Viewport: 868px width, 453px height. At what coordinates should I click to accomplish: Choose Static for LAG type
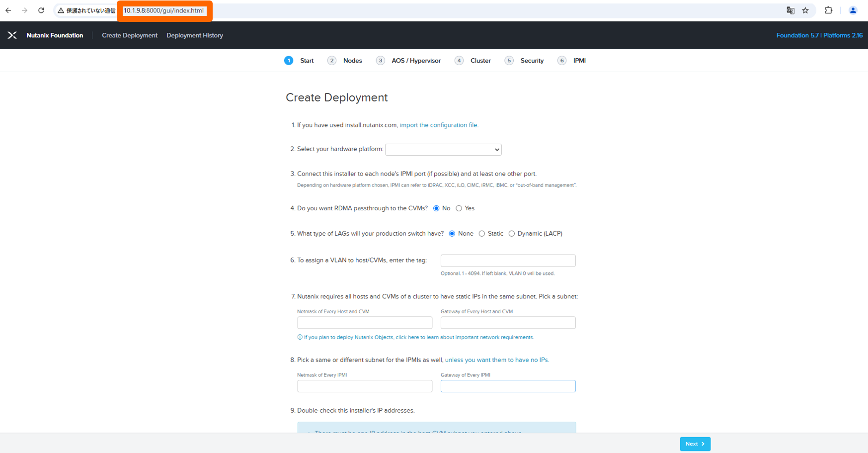point(482,234)
